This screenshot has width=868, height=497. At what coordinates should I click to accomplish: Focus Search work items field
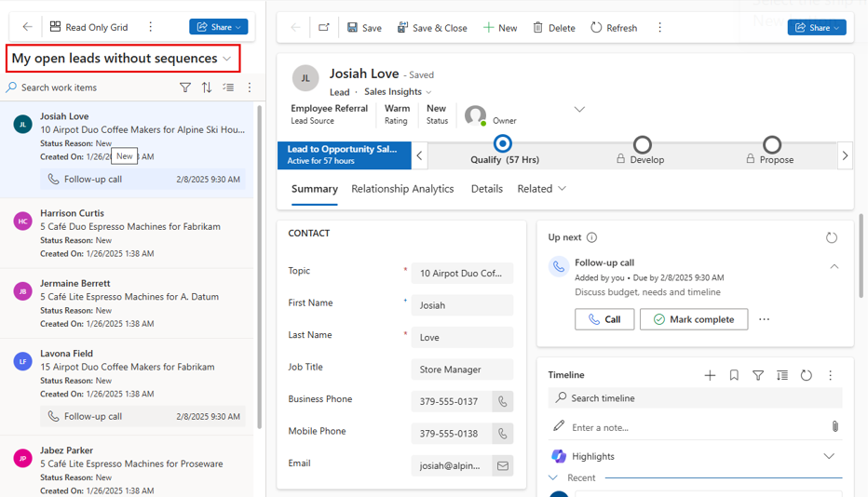88,87
